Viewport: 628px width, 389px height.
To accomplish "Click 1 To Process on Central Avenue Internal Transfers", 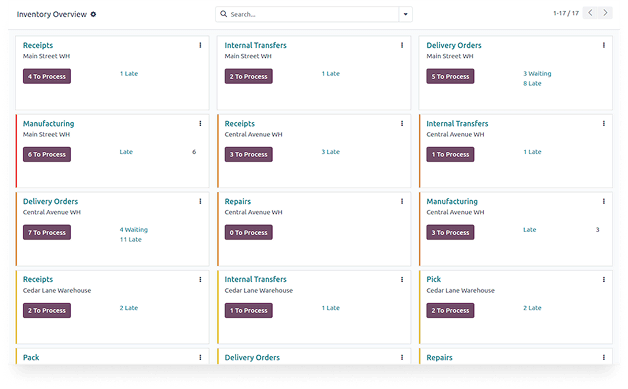I will (450, 155).
